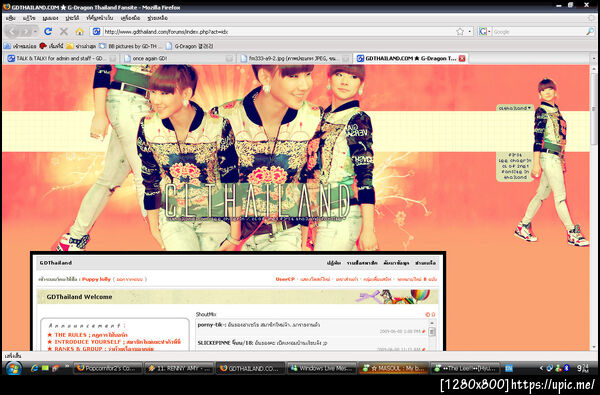The height and width of the screenshot is (395, 600).
Task: Open the second menu in the Firefox menu bar
Action: click(x=29, y=18)
